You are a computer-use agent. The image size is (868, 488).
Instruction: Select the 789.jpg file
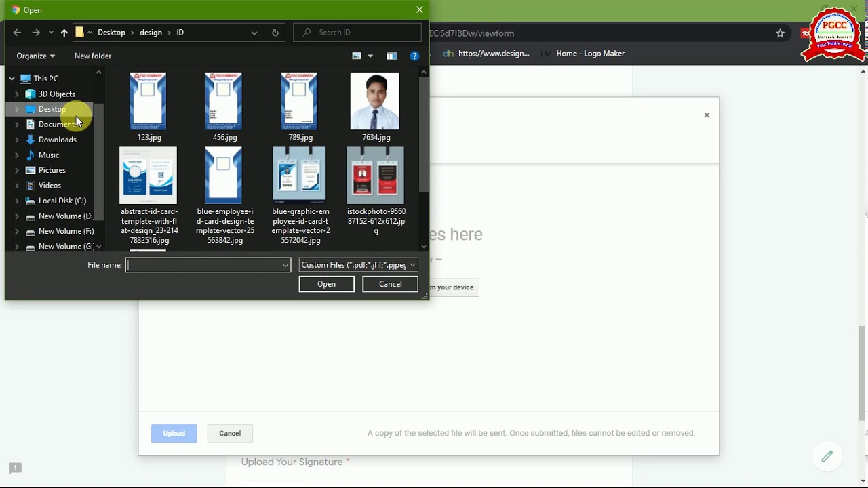point(300,107)
